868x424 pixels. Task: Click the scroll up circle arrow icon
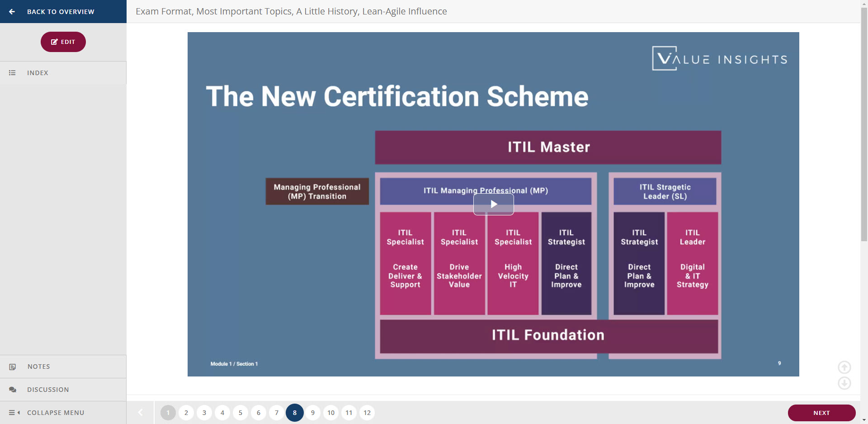(x=844, y=367)
